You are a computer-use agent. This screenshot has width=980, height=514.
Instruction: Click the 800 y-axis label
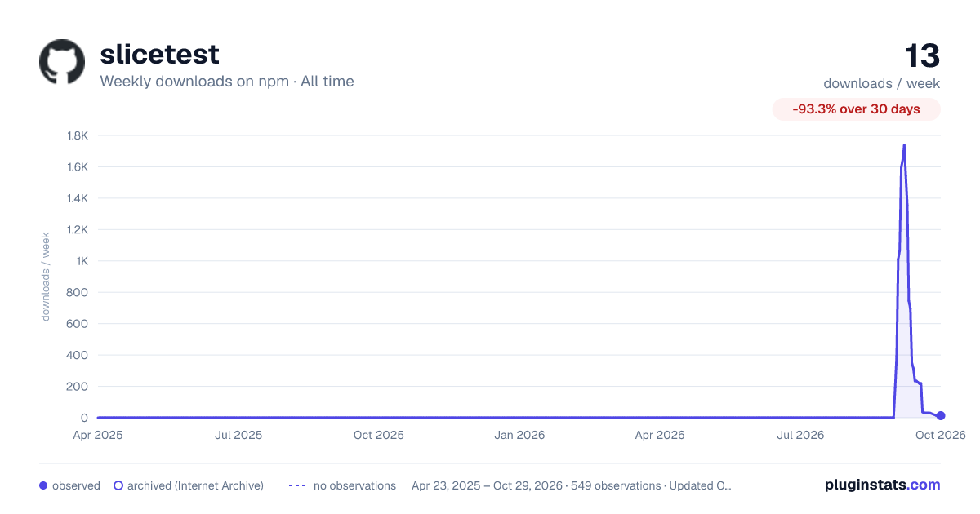[x=78, y=292]
